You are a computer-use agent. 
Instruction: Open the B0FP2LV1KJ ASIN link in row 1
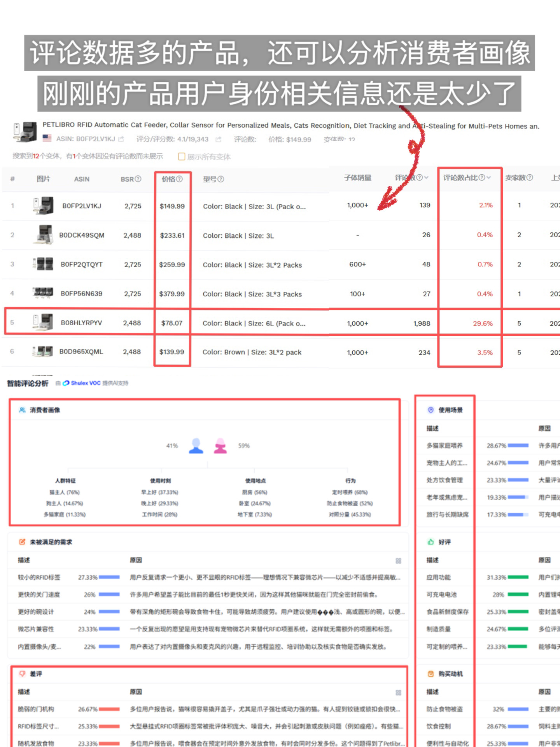pyautogui.click(x=82, y=206)
